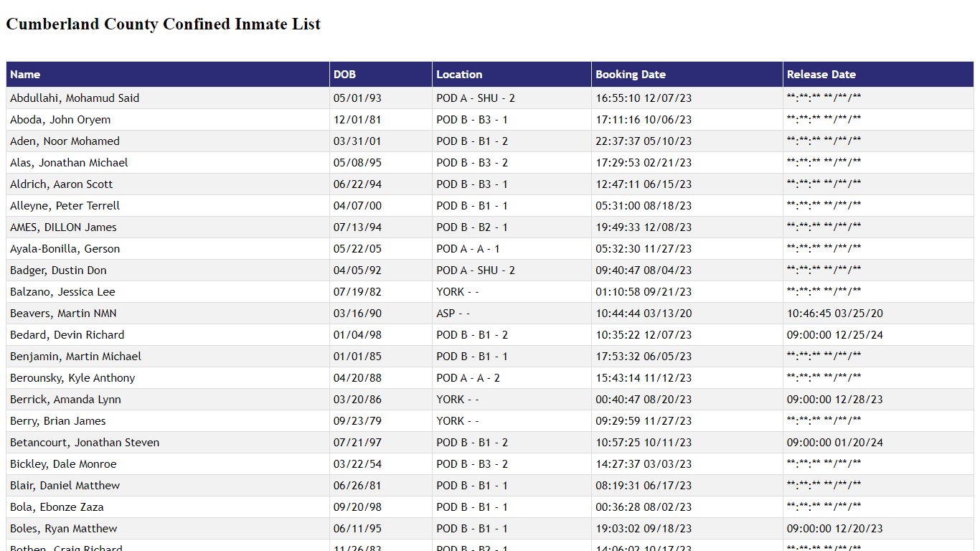
Task: Select name Boles, Ryan Matthew
Action: 64,529
